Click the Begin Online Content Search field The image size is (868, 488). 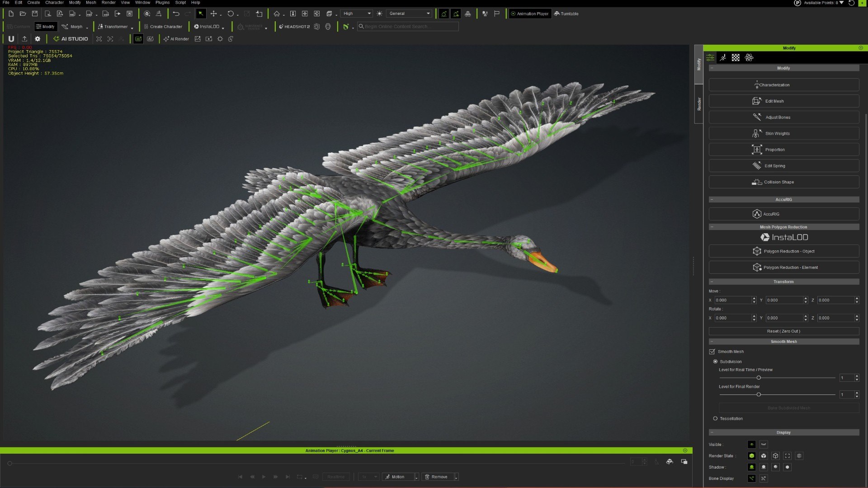[408, 27]
